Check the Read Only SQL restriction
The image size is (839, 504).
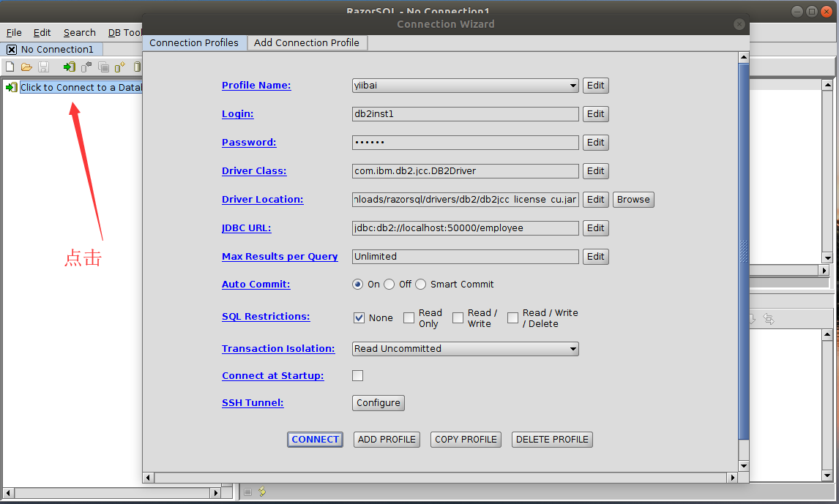[409, 317]
